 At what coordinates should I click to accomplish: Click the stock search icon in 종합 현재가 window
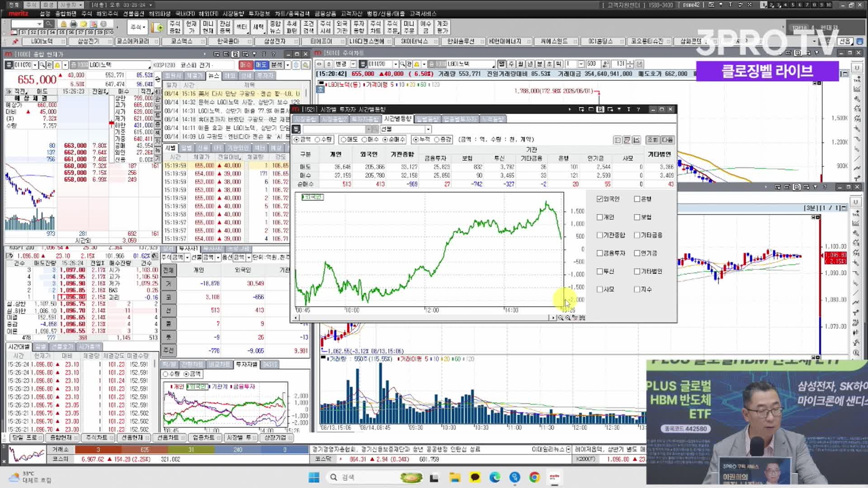pos(42,65)
